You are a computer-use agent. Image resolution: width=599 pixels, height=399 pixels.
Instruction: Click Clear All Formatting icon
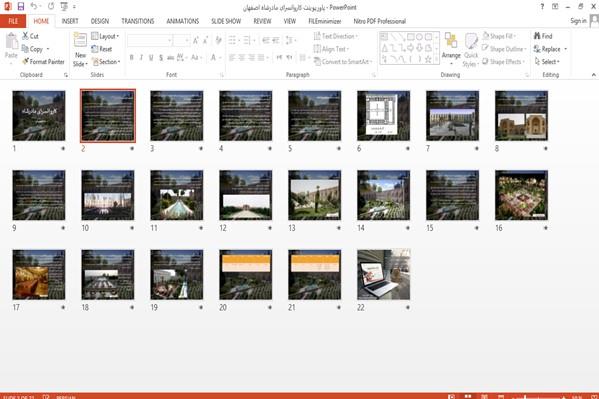click(x=219, y=40)
